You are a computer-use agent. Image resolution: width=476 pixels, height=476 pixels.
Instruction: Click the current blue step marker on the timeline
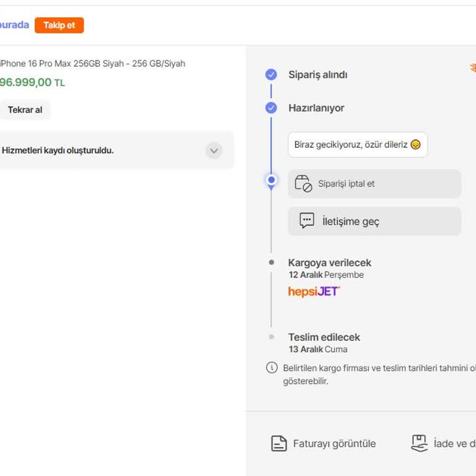(271, 180)
